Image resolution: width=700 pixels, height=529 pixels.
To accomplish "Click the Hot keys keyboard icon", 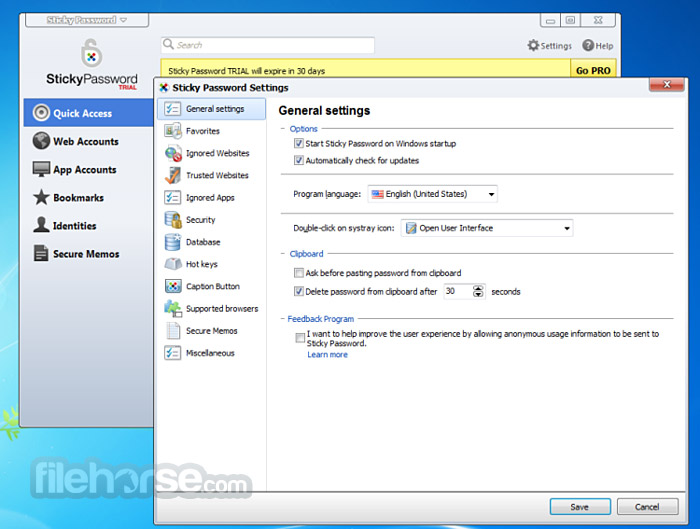I will tap(173, 264).
